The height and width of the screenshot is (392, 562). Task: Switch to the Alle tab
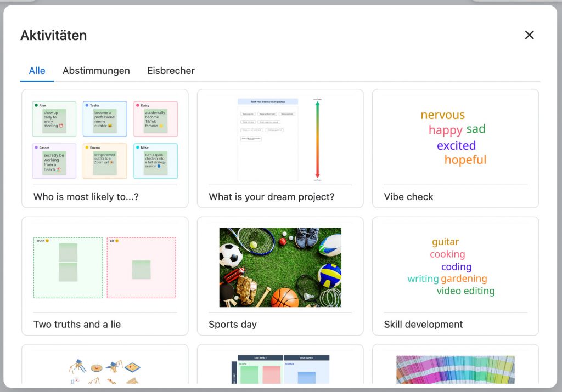(37, 71)
